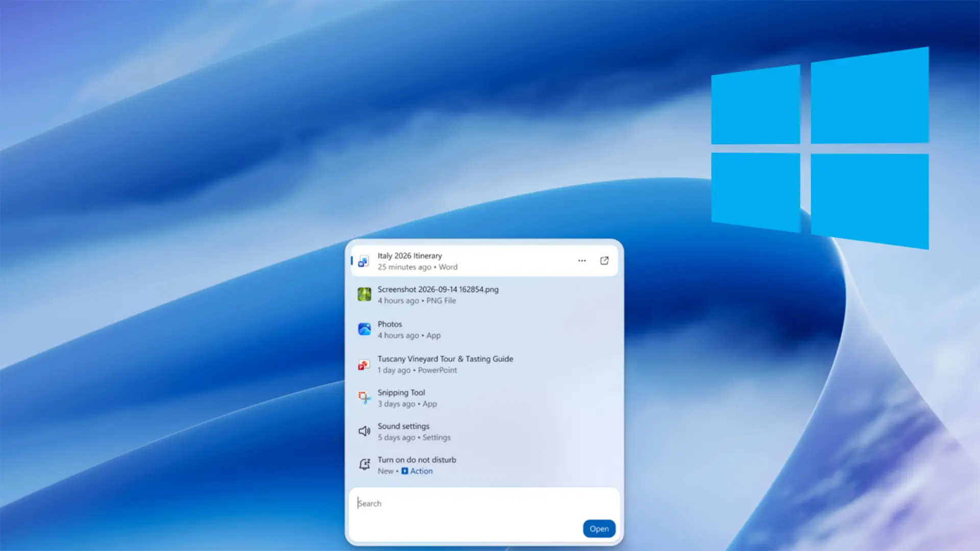Select Screenshot 2026-09-14 162854.png file name
Image resolution: width=980 pixels, height=551 pixels.
438,289
